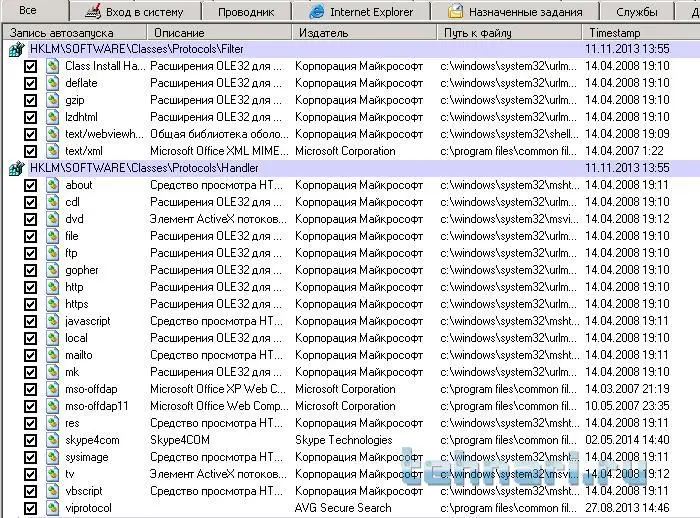Screen dimensions: 700x518
Task: Click file icon next to tv
Action: pos(52,474)
